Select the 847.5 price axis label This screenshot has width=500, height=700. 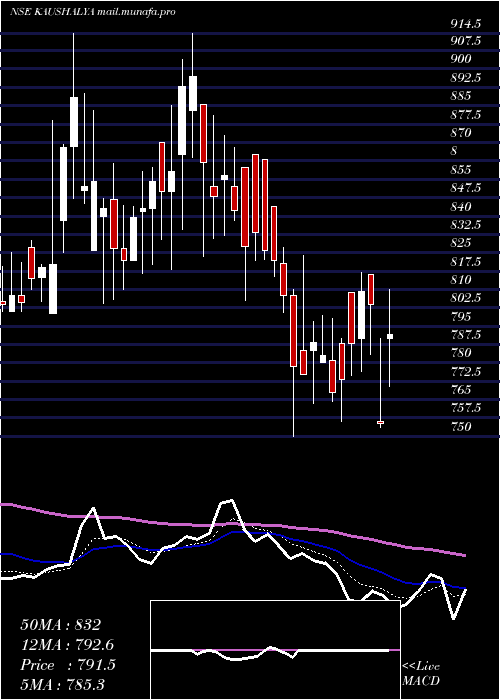(x=466, y=188)
